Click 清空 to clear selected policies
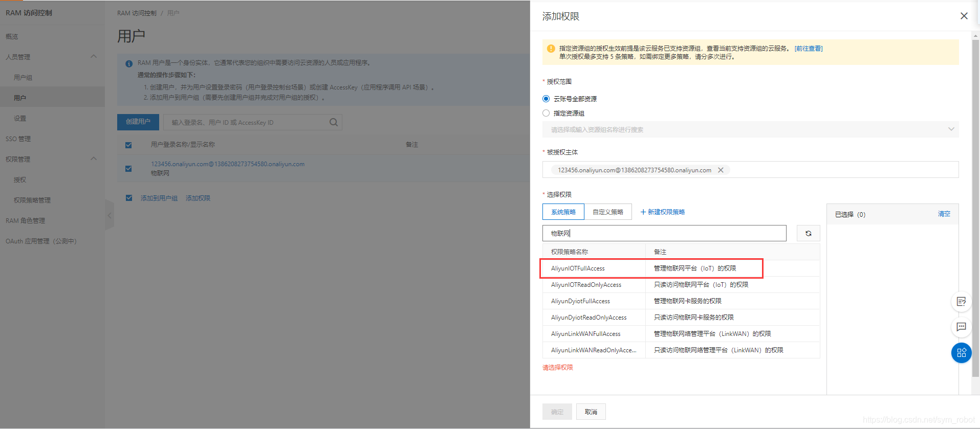This screenshot has height=429, width=980. 944,214
